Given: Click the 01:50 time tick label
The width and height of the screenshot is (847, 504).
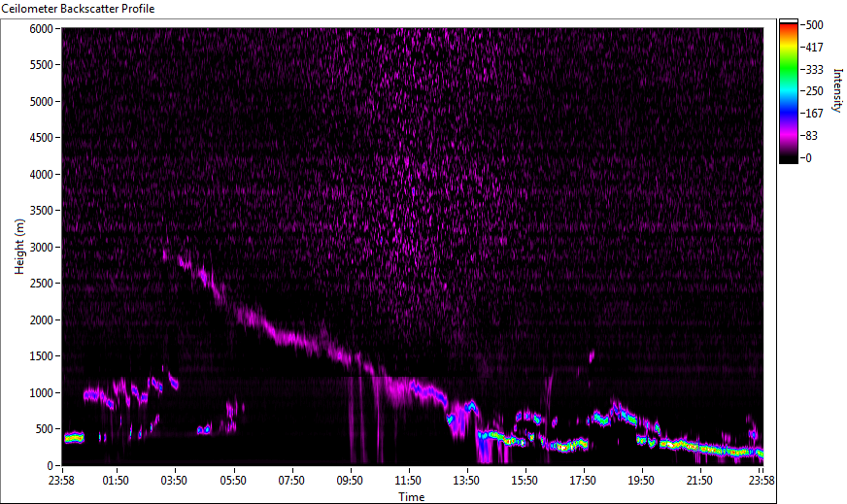Looking at the screenshot, I should [x=116, y=481].
